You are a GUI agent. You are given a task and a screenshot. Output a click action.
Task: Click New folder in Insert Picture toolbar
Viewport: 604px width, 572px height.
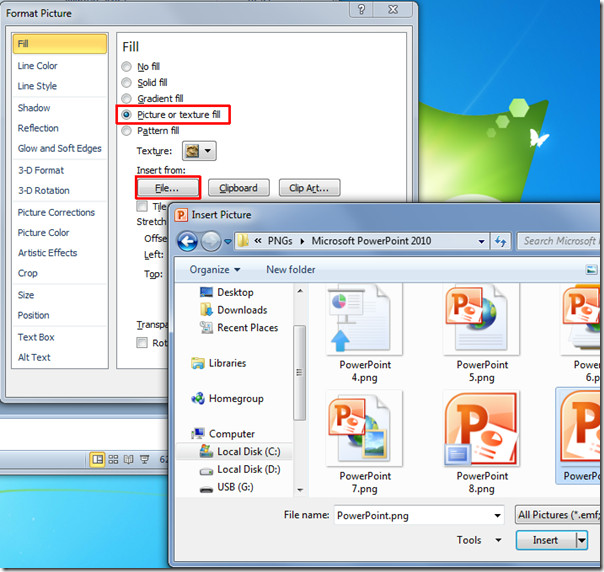coord(291,270)
